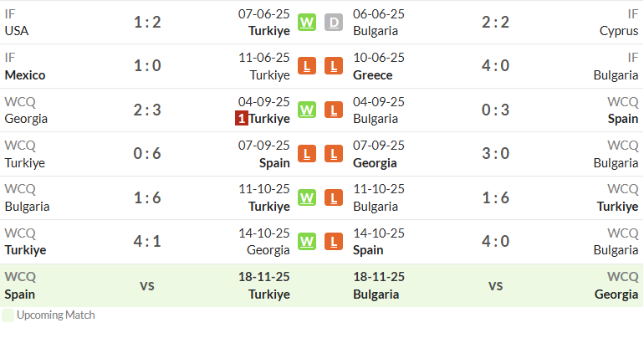644x338 pixels.
Task: Open the 0:6 Turkiye vs Spain score
Action: click(147, 154)
